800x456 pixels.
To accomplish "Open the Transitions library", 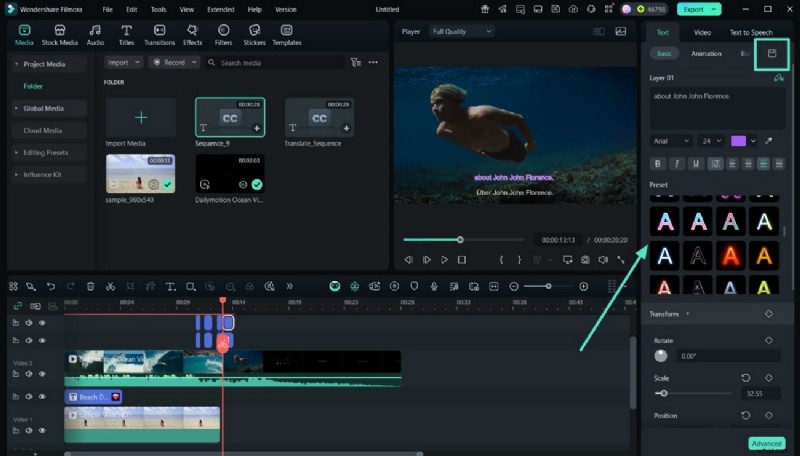I will (x=159, y=34).
